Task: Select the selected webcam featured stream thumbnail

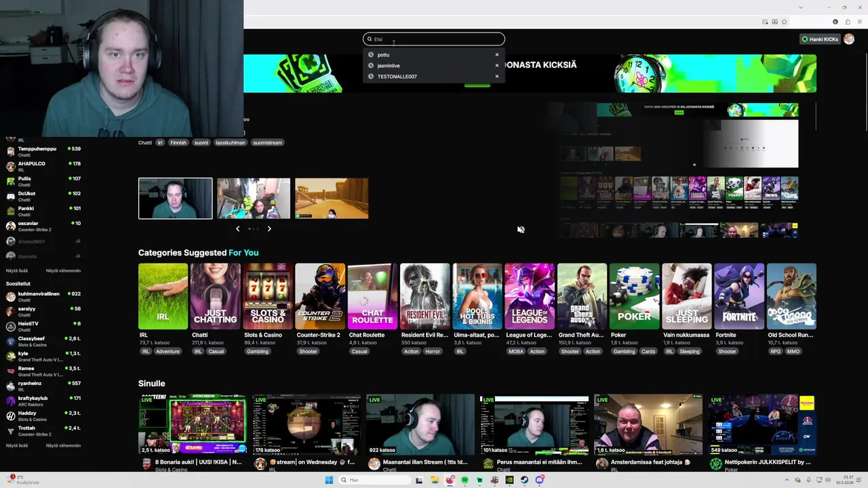Action: coord(176,199)
